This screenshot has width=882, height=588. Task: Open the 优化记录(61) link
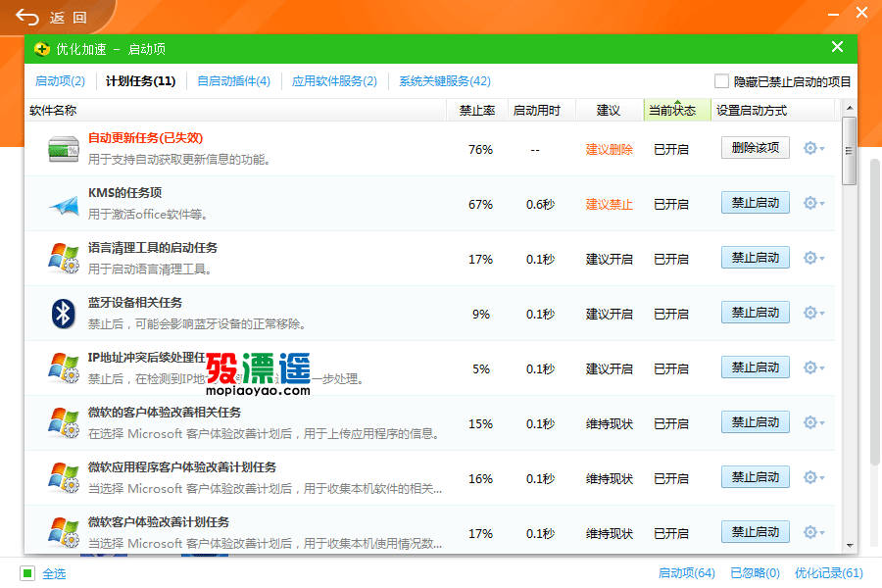tap(828, 572)
